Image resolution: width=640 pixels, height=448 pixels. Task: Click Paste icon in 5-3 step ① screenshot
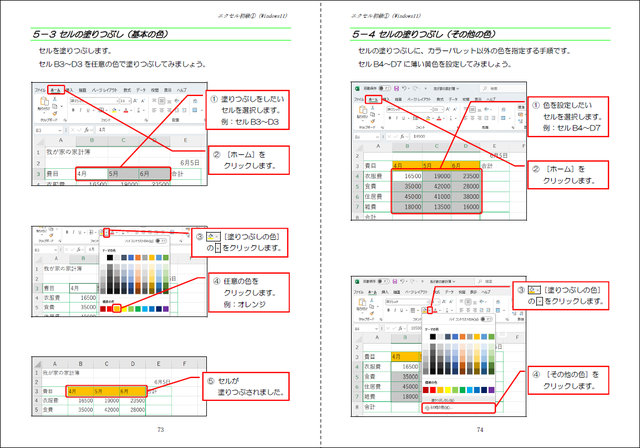click(x=44, y=101)
